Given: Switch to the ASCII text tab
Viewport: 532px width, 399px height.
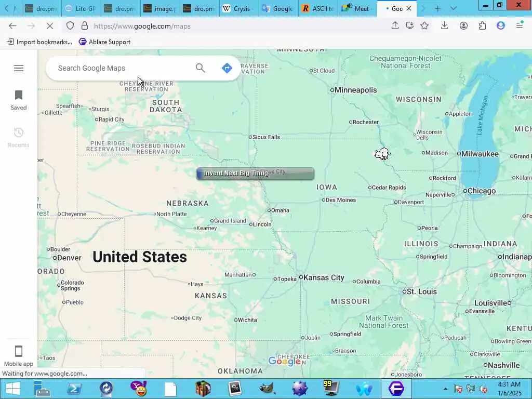Looking at the screenshot, I should pos(318,8).
